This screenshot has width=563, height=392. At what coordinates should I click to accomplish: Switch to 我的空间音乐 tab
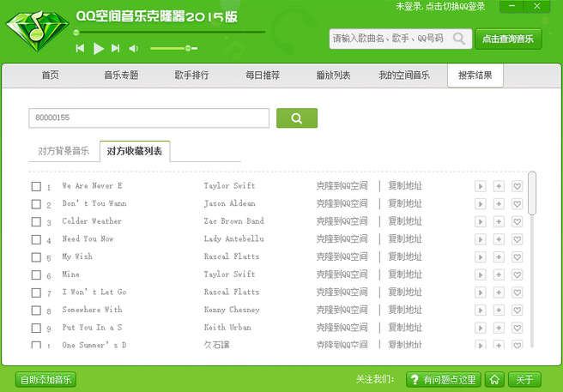tap(404, 75)
